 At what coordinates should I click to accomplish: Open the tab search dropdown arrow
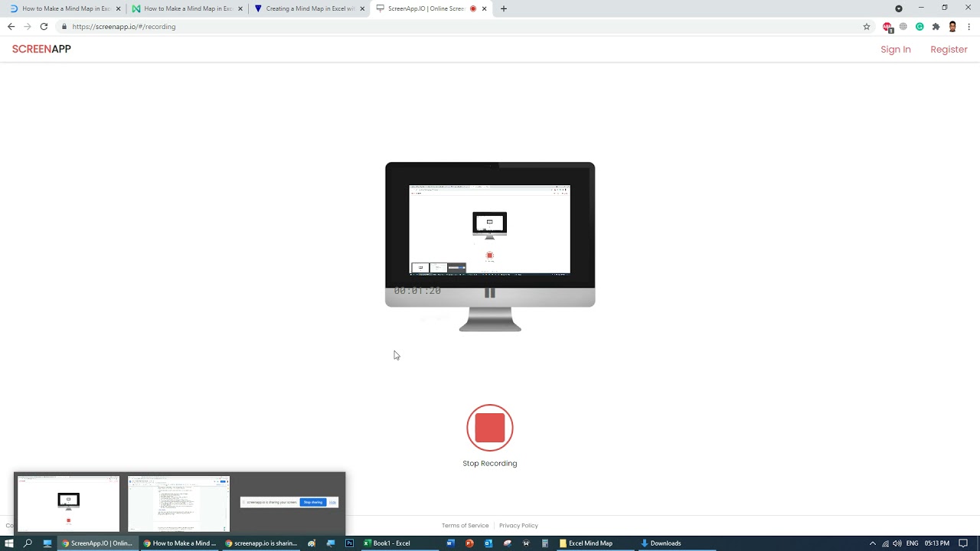click(899, 8)
